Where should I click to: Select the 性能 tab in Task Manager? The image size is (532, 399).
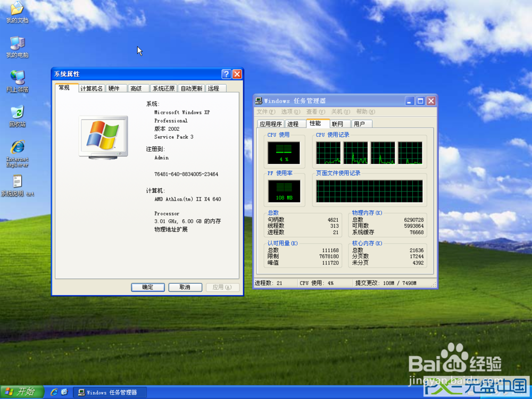pos(318,123)
